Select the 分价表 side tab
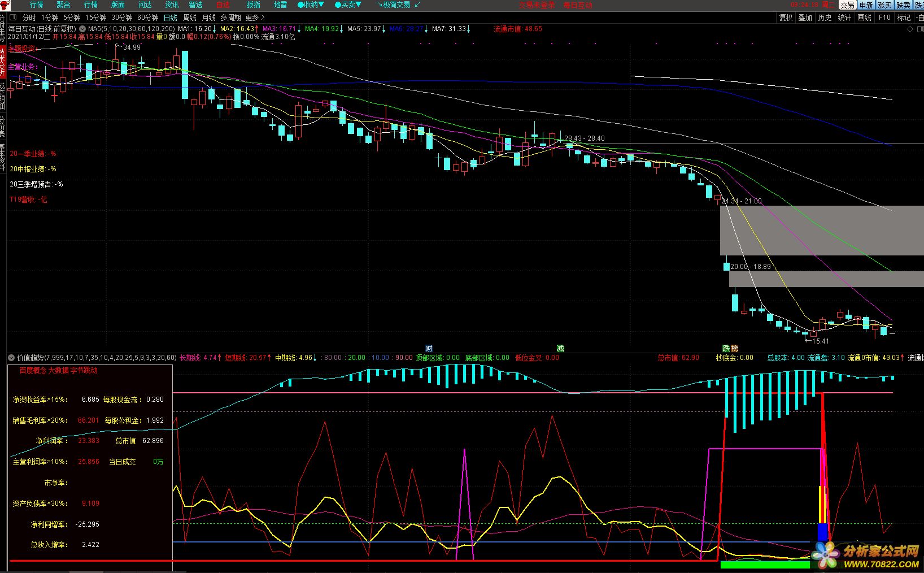Screen dimensions: 924x573 point(3,127)
